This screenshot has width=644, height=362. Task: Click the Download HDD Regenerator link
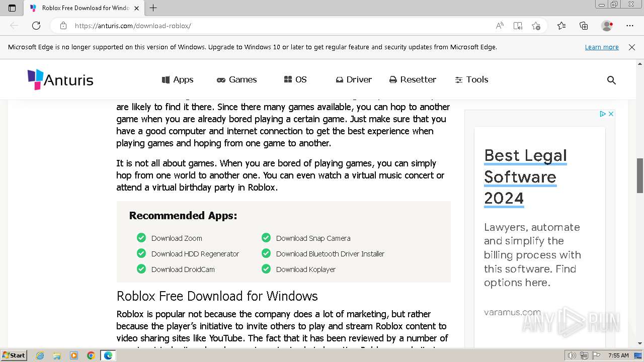coord(195,254)
